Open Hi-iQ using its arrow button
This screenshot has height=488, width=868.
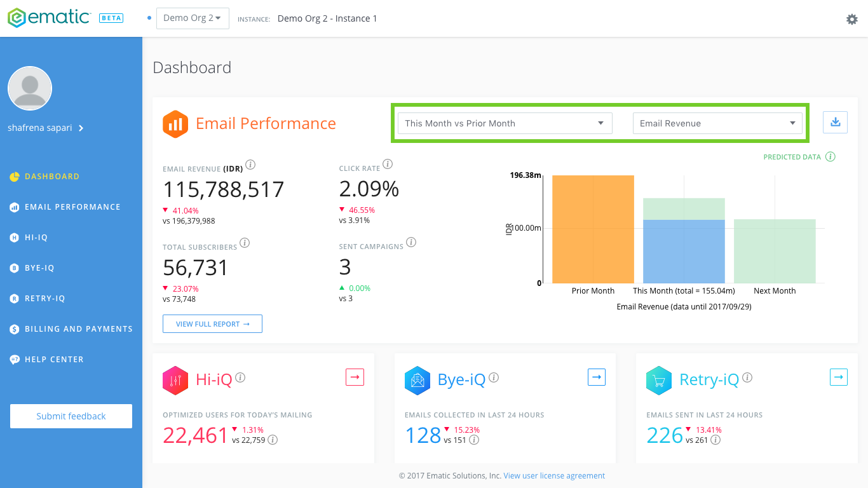click(x=355, y=377)
